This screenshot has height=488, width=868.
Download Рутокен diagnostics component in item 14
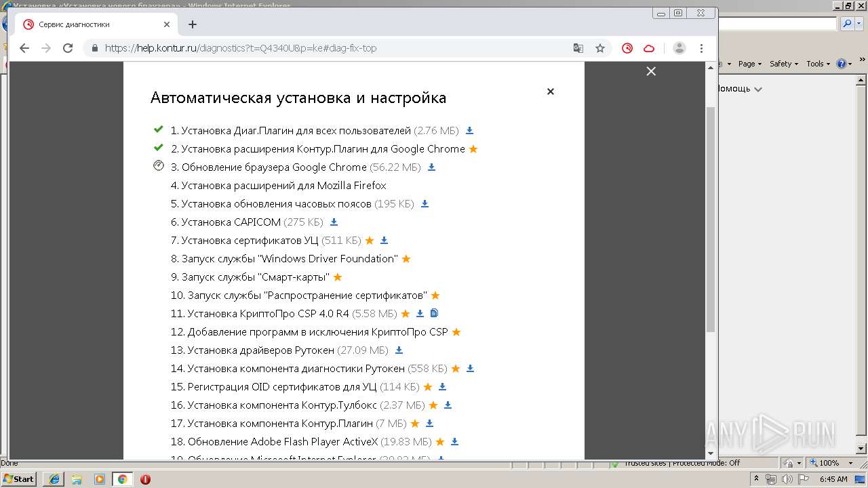point(470,369)
